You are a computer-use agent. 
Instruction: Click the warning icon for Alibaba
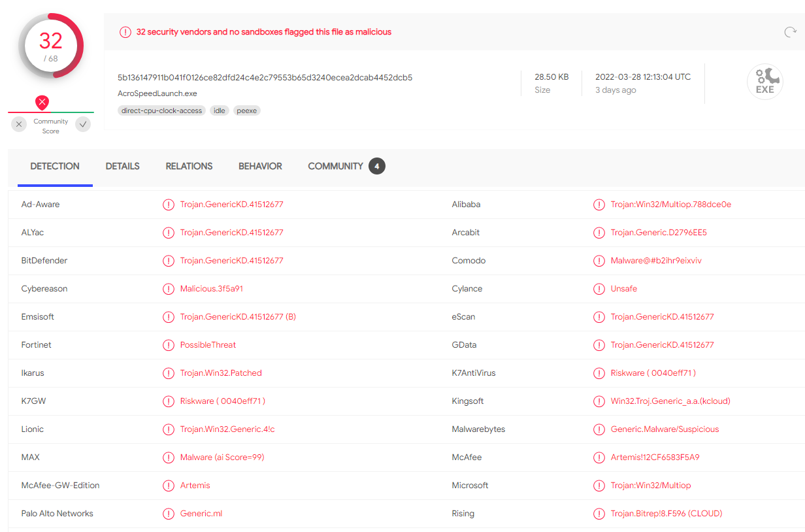point(599,205)
